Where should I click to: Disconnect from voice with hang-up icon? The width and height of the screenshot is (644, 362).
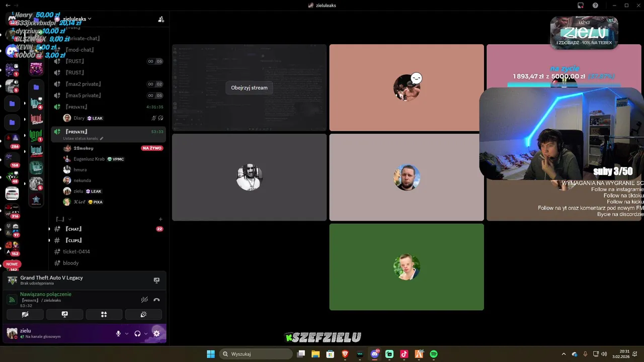click(156, 300)
